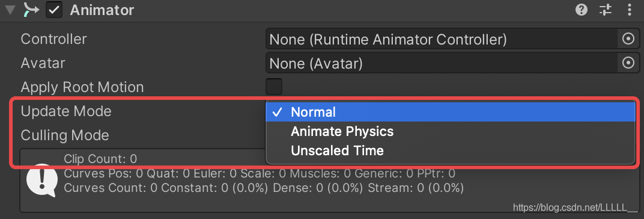Click the Culling Mode label
This screenshot has width=644, height=219.
pyautogui.click(x=65, y=135)
